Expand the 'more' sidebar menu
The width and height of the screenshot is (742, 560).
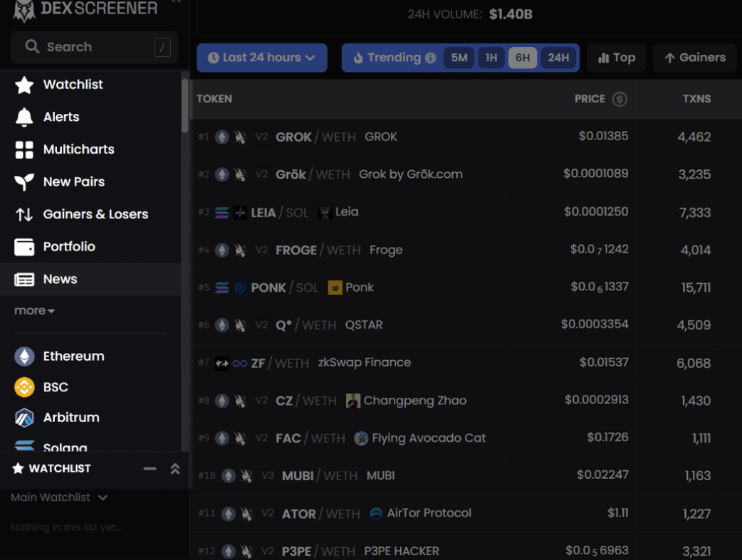[35, 311]
